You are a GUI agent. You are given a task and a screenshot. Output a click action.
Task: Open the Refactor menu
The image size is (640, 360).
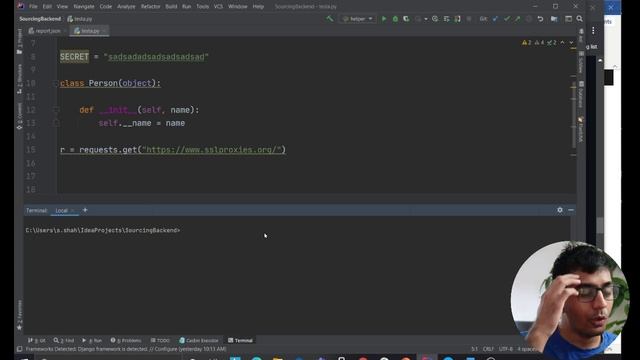pyautogui.click(x=151, y=7)
